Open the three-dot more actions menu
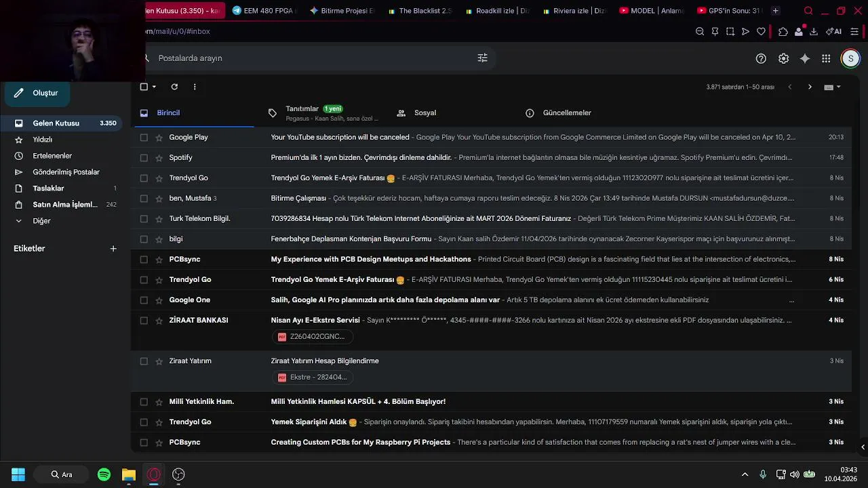This screenshot has height=488, width=868. 195,87
